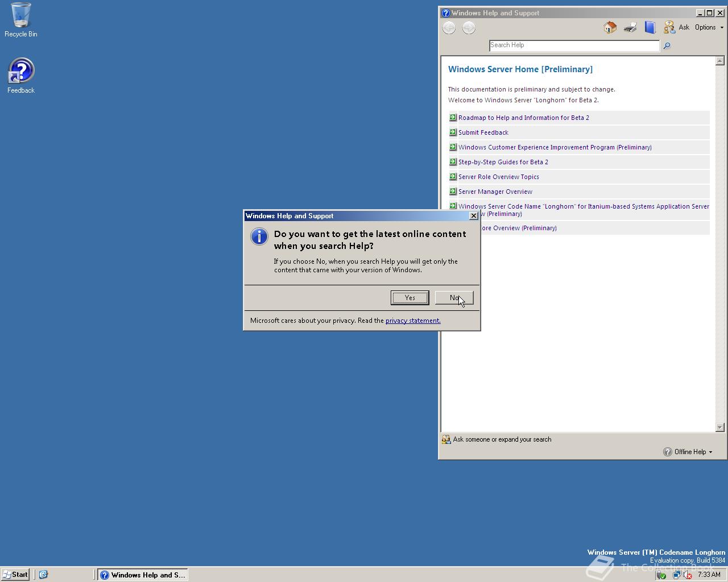Open the Browse Help book icon
The height and width of the screenshot is (582, 728).
click(650, 27)
